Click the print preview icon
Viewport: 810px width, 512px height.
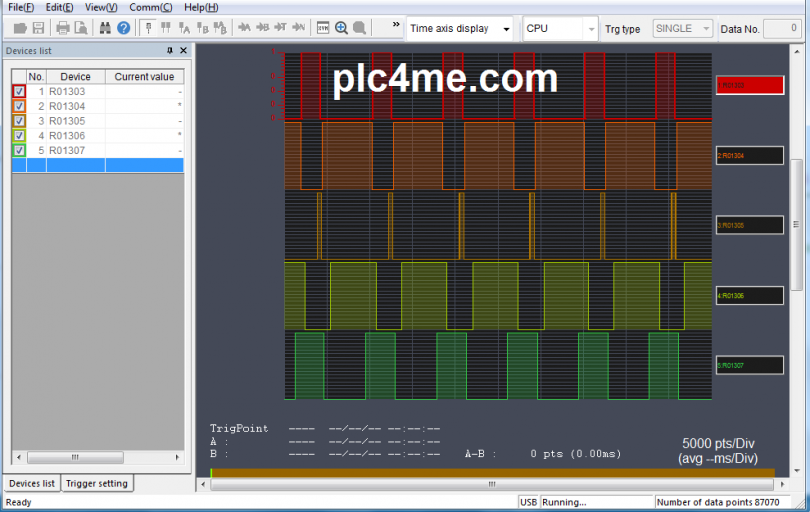(80, 28)
